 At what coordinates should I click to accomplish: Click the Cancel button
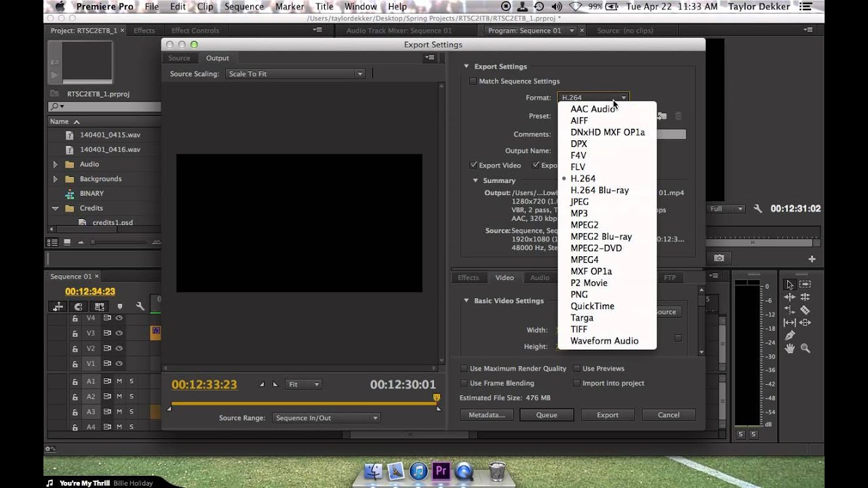coord(669,415)
